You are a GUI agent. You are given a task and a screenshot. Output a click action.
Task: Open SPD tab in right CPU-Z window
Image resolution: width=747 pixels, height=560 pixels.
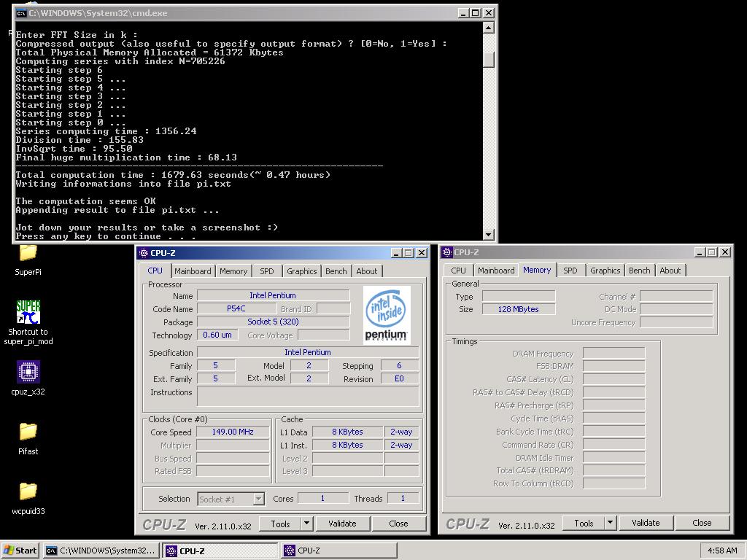coord(570,271)
